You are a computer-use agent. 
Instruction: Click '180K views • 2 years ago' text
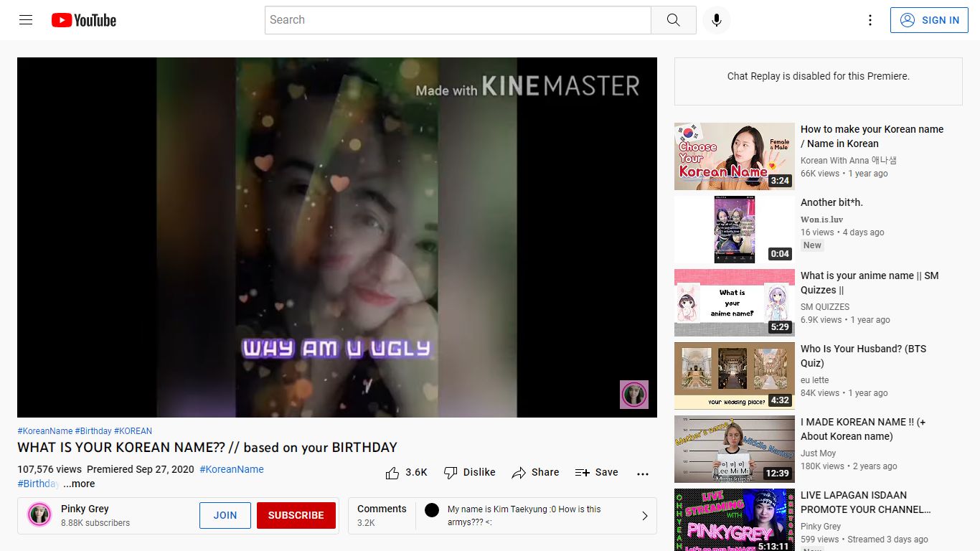(849, 466)
